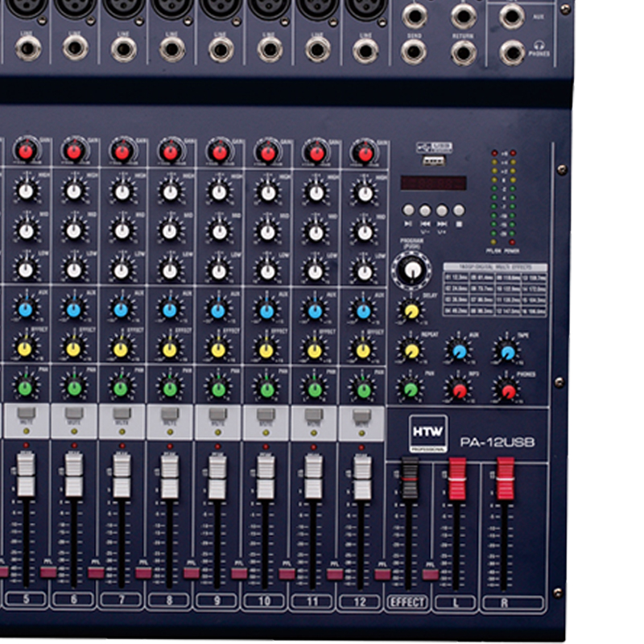Select the blue TAPE level knob

tap(508, 352)
